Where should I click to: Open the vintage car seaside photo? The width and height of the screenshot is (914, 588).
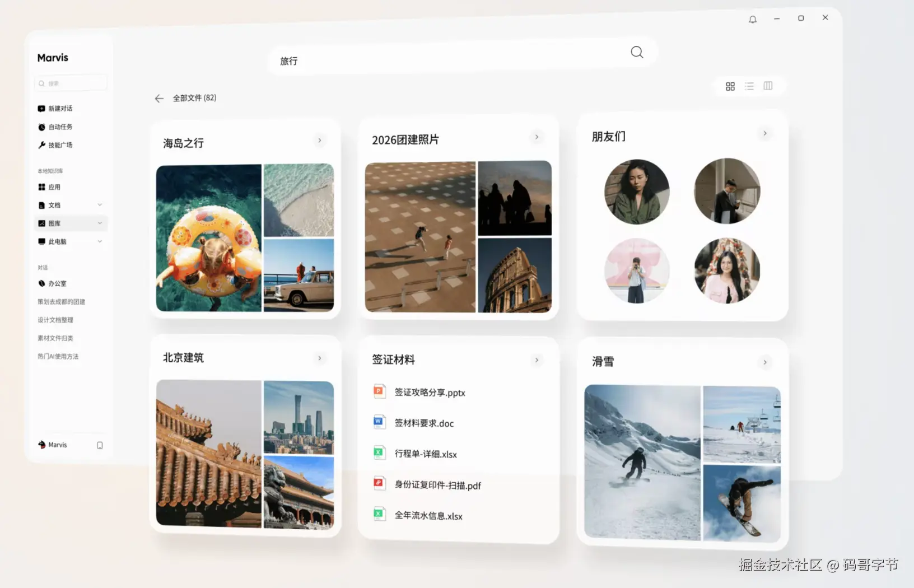pyautogui.click(x=299, y=275)
